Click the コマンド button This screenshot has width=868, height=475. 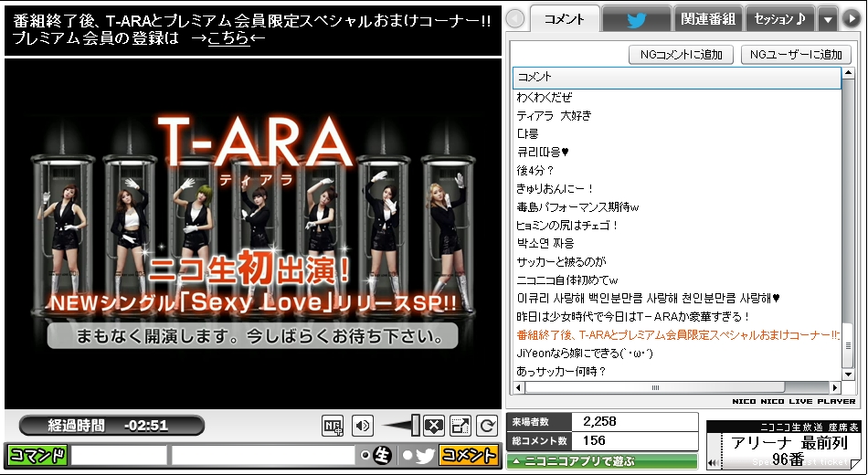pos(37,456)
